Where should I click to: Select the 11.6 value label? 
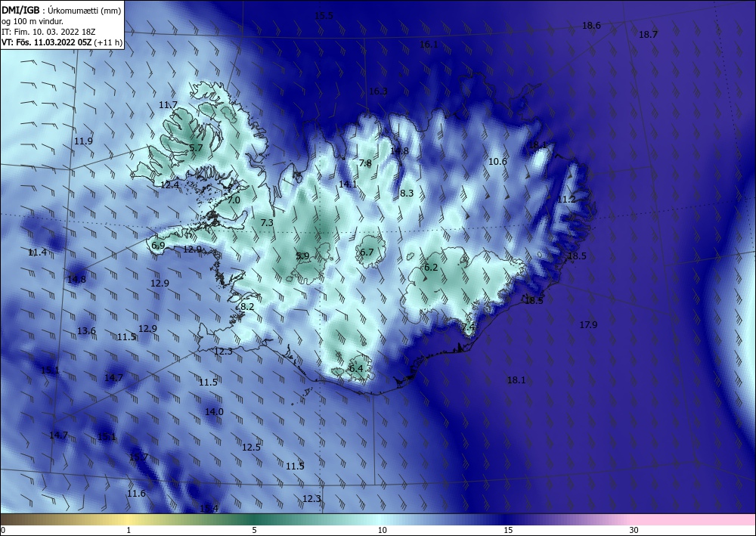(x=136, y=493)
